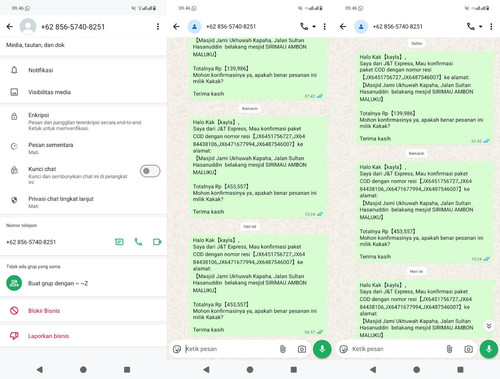The image size is (500, 379).
Task: Tap the thumbs-down report icon
Action: pos(14,336)
